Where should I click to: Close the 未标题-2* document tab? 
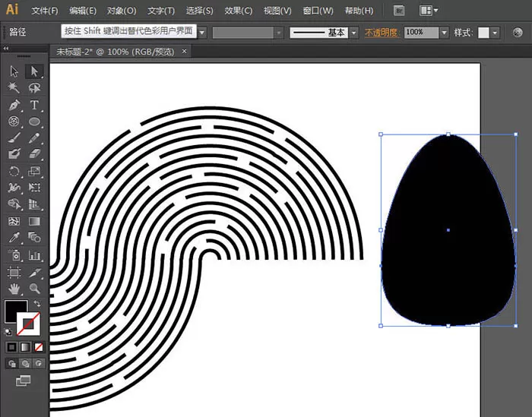184,51
